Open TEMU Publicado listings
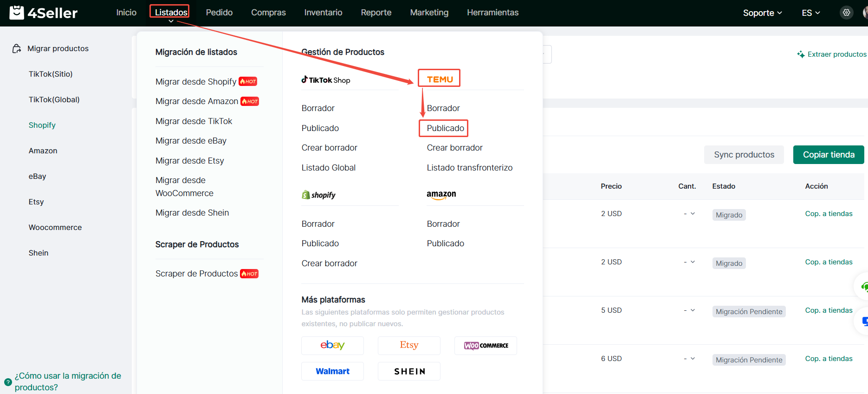 [x=445, y=128]
